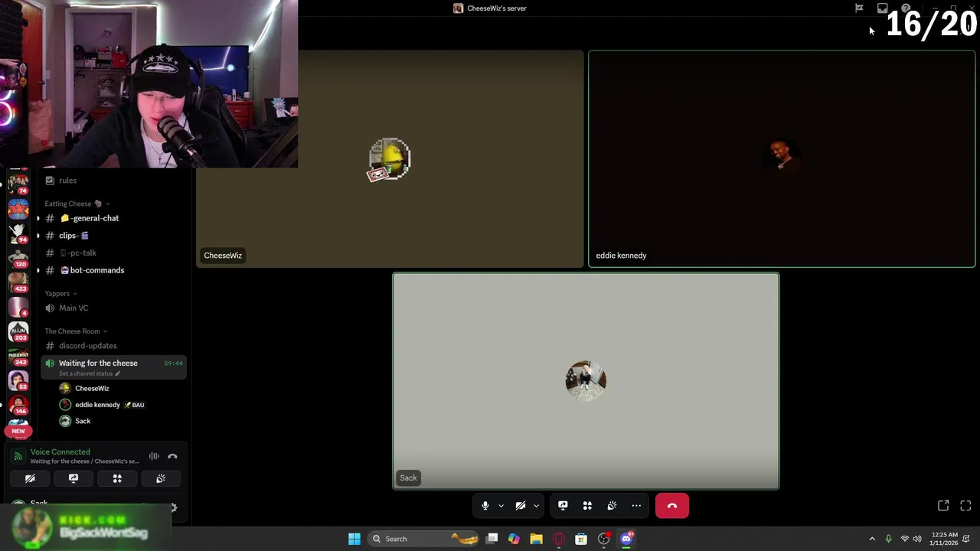The width and height of the screenshot is (980, 551).
Task: Open camera options dropdown arrow
Action: pyautogui.click(x=536, y=506)
